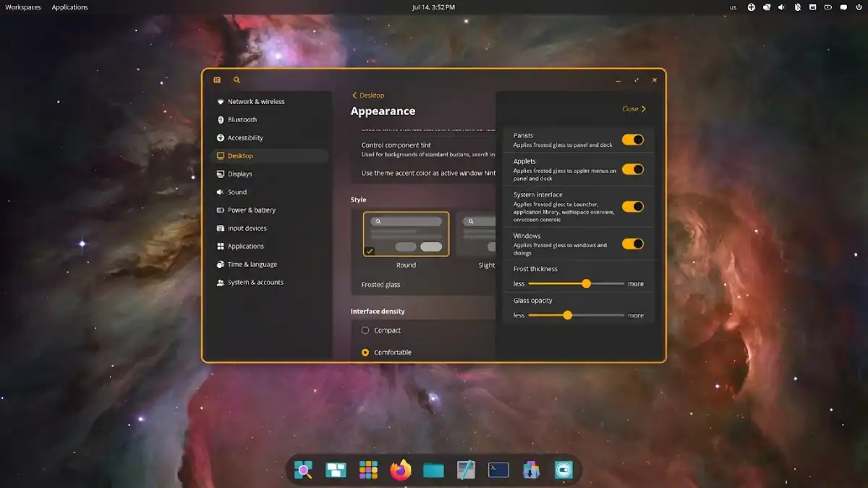Image resolution: width=868 pixels, height=488 pixels.
Task: Open the notifications applet in top panel
Action: coord(843,7)
